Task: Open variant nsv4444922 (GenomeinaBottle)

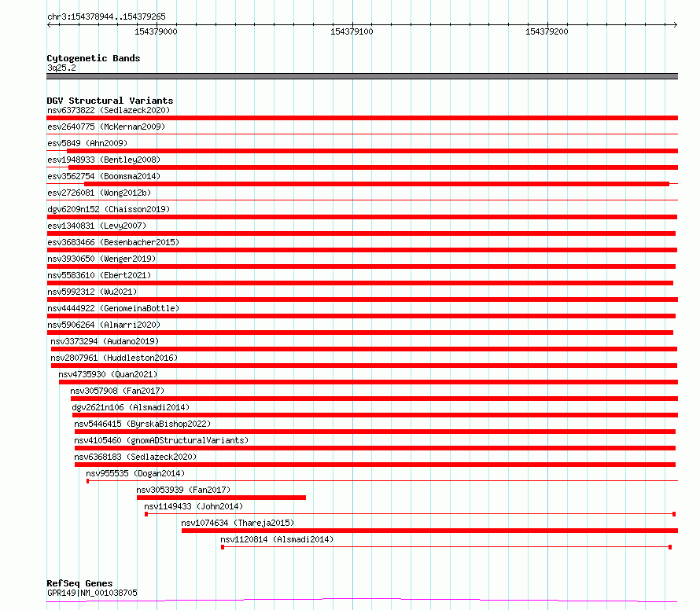Action: click(x=113, y=308)
